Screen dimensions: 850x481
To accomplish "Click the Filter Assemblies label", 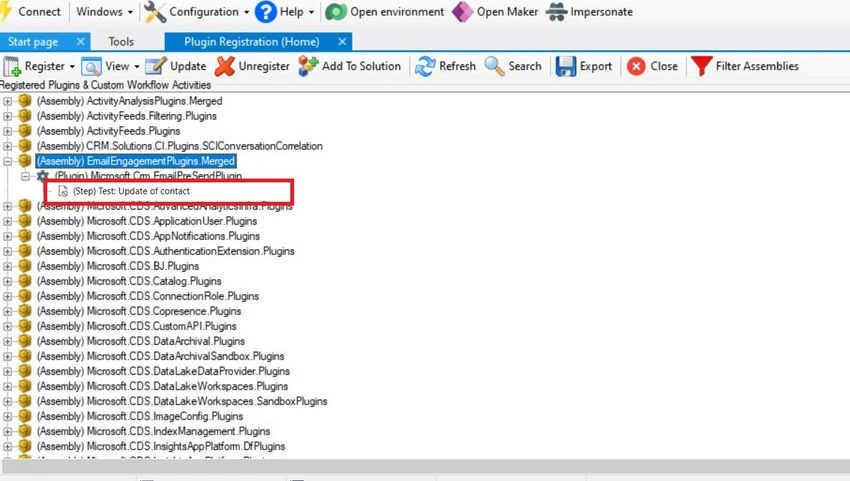I will click(x=757, y=66).
